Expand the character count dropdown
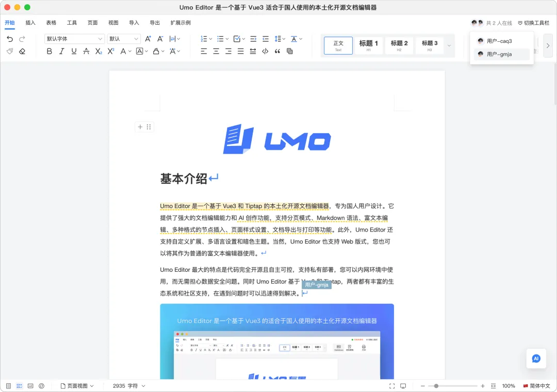 coord(143,386)
